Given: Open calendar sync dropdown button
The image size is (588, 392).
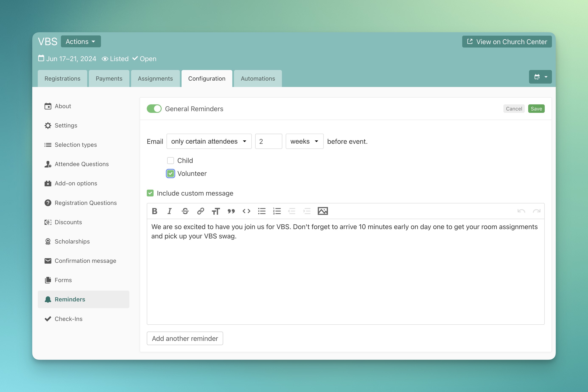Looking at the screenshot, I should (x=540, y=77).
